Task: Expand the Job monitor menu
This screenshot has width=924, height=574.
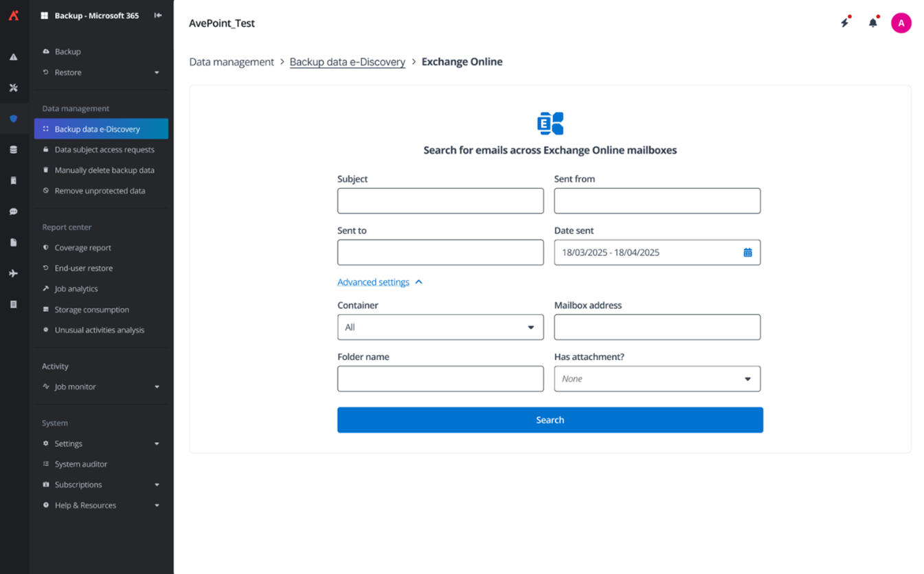Action: pyautogui.click(x=157, y=387)
